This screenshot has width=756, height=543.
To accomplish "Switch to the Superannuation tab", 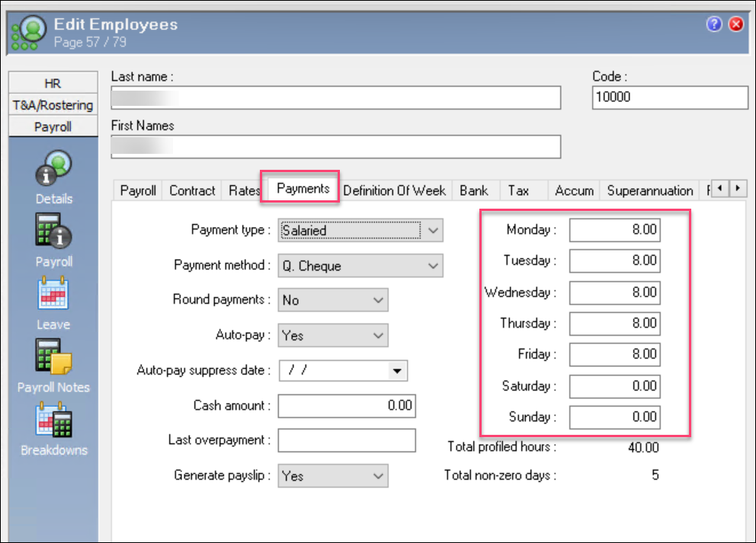I will tap(650, 191).
